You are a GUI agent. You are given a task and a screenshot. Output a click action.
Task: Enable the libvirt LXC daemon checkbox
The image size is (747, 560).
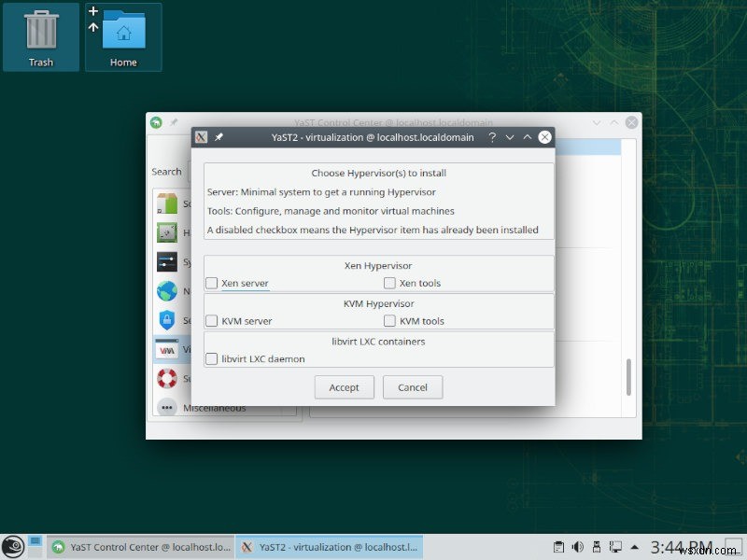(212, 358)
